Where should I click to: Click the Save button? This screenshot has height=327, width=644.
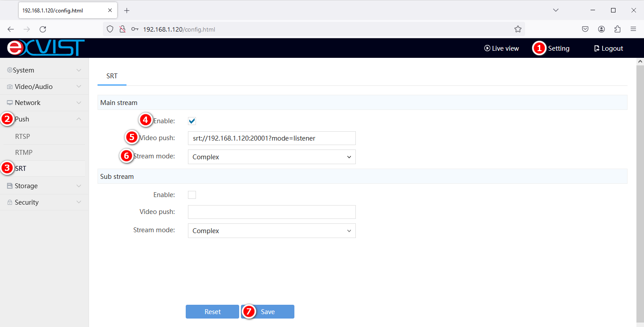268,312
